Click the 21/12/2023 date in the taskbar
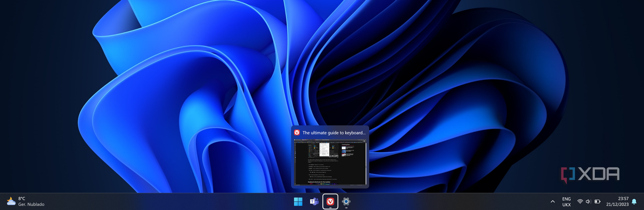 617,205
